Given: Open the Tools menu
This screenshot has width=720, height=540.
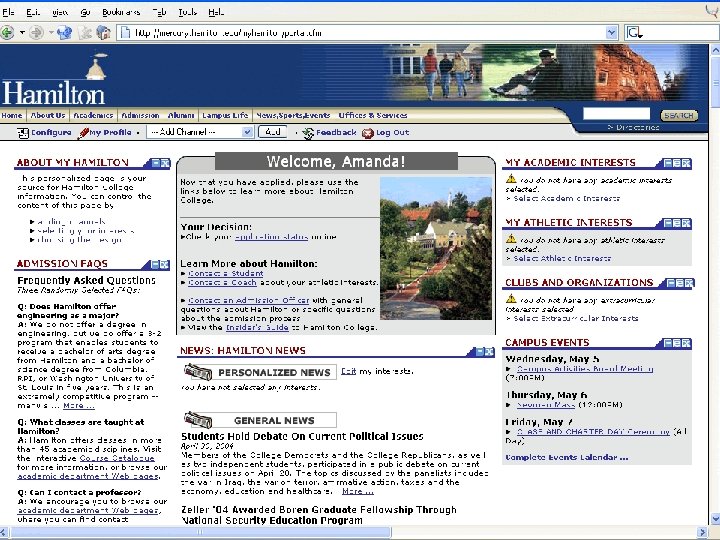Looking at the screenshot, I should [x=188, y=12].
